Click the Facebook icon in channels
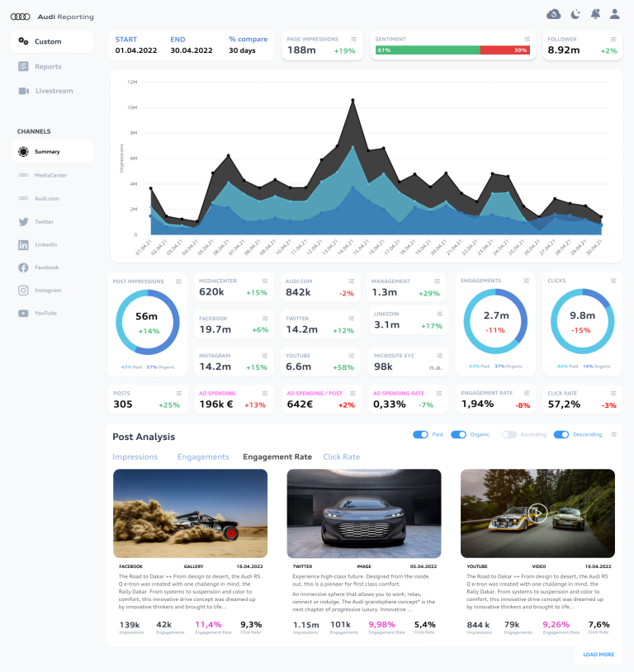Image resolution: width=634 pixels, height=672 pixels. click(x=23, y=267)
